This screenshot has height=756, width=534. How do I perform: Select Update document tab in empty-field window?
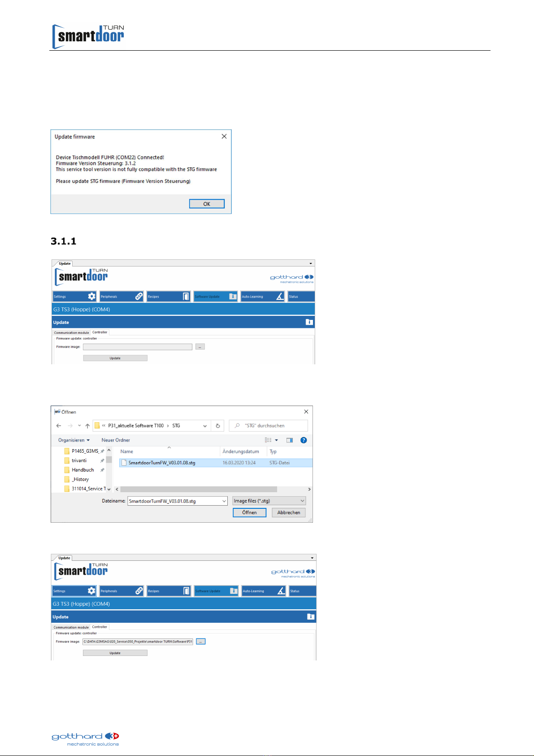click(x=65, y=263)
